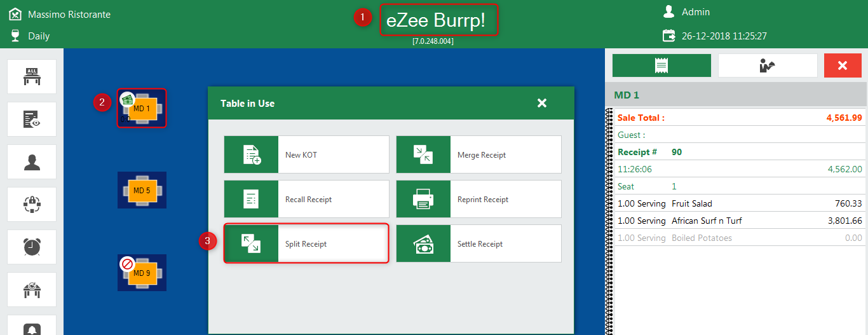This screenshot has width=868, height=335.
Task: Click the MD 1 panel header
Action: [x=736, y=95]
